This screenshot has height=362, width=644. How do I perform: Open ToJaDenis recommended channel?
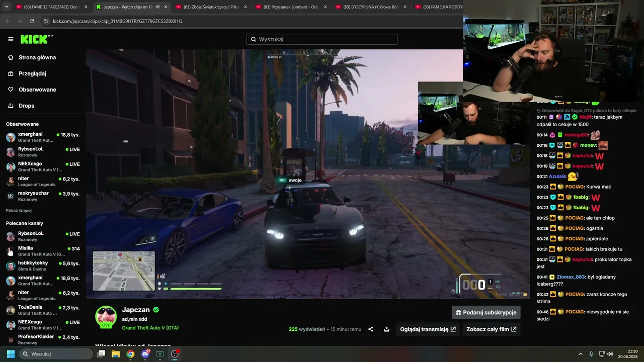[43, 310]
